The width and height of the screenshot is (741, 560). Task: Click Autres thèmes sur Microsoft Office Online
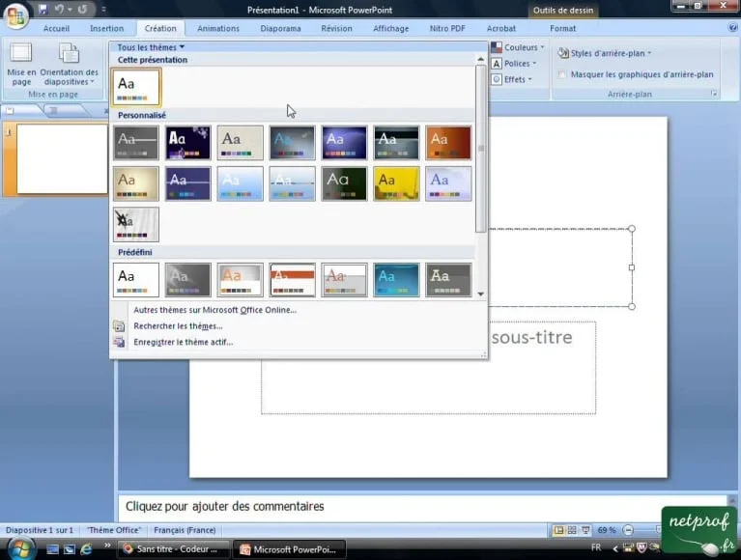(215, 310)
